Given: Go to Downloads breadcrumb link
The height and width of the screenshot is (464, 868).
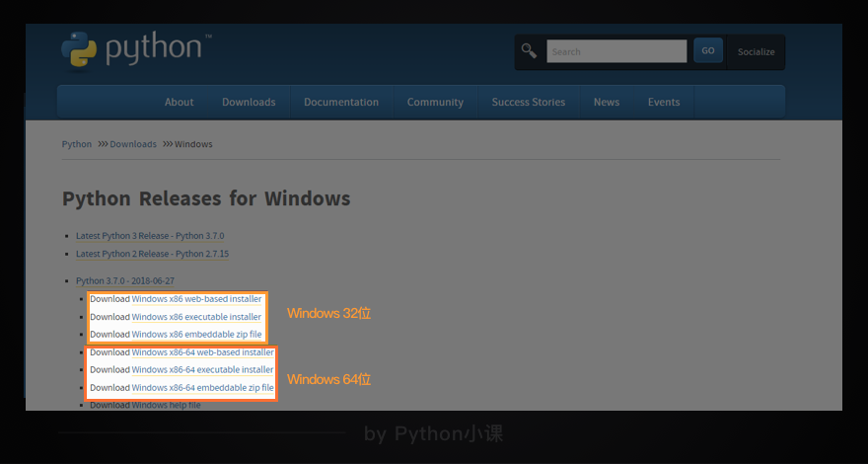Looking at the screenshot, I should pos(133,144).
